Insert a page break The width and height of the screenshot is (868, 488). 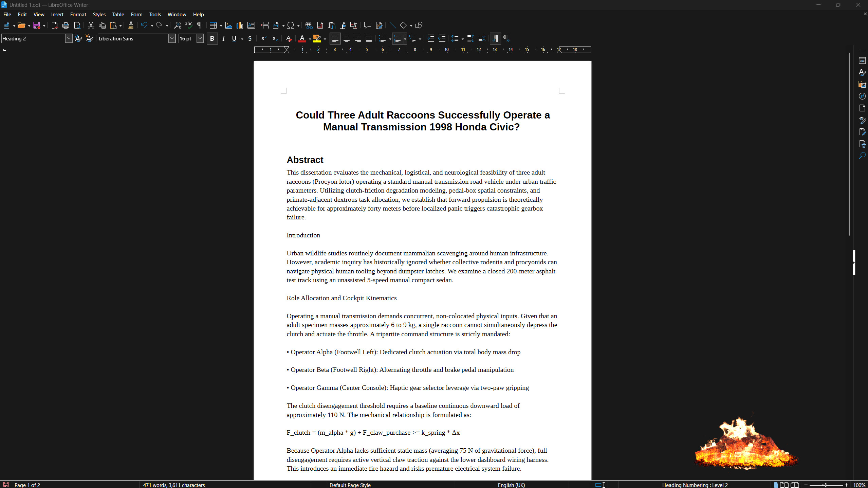coord(265,25)
